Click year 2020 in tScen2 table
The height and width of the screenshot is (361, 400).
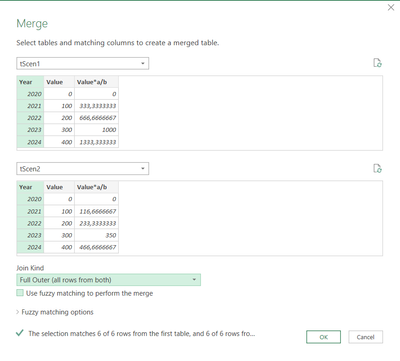click(30, 199)
